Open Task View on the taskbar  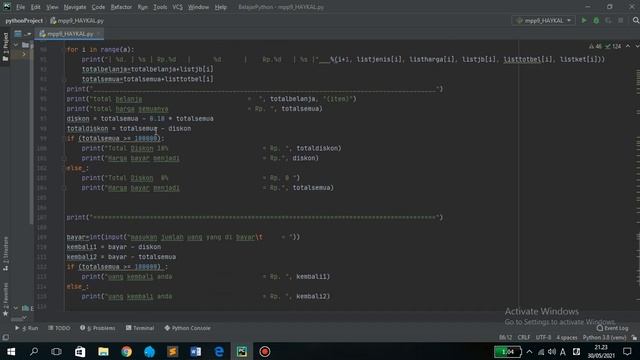56,351
